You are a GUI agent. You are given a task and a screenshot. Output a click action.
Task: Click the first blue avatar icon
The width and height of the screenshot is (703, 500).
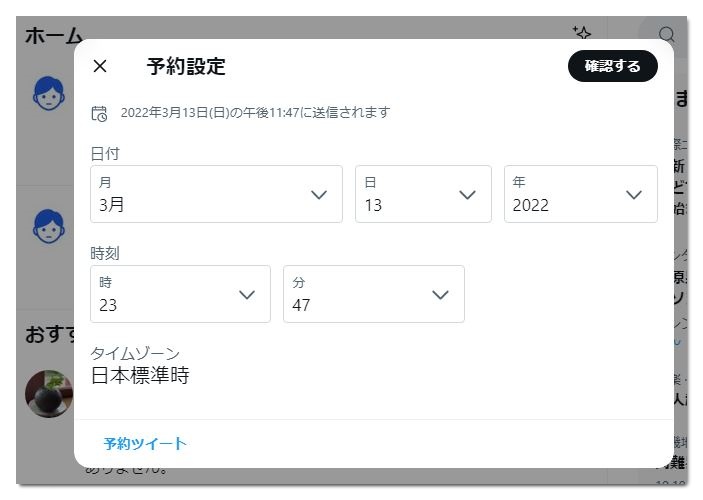[49, 94]
